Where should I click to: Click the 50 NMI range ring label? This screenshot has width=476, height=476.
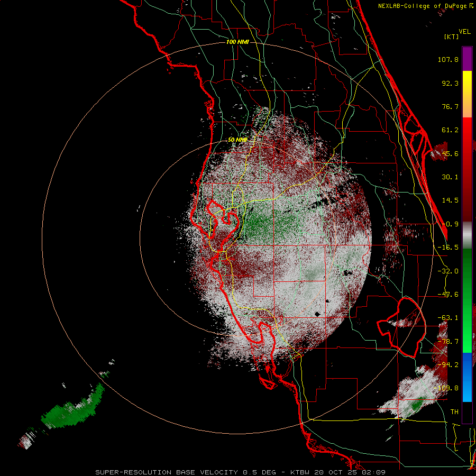pos(237,140)
